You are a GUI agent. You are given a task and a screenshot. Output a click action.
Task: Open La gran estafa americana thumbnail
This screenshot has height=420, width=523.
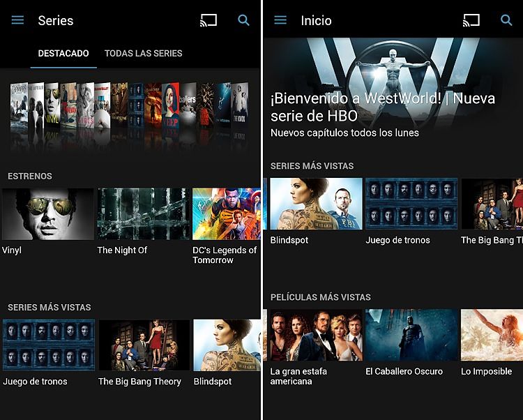click(x=316, y=335)
